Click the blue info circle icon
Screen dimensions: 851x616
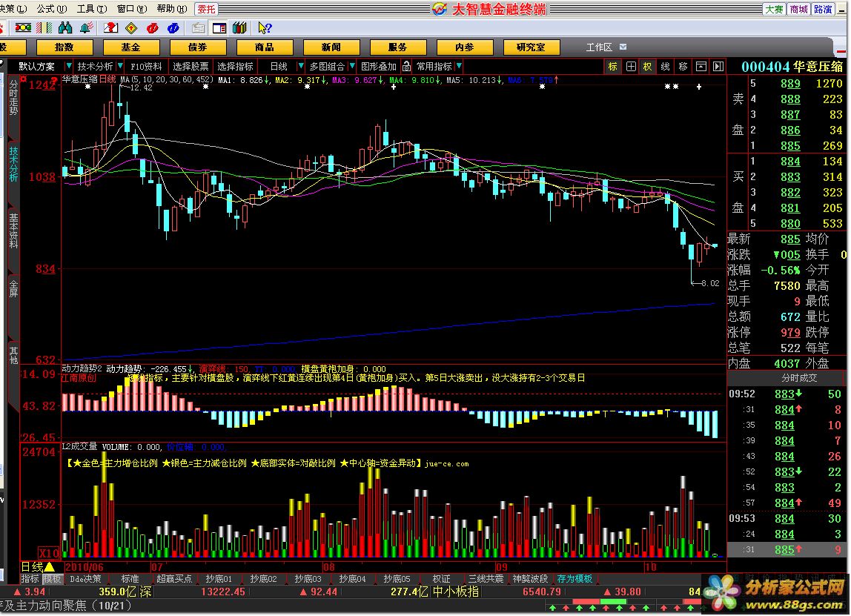(173, 27)
